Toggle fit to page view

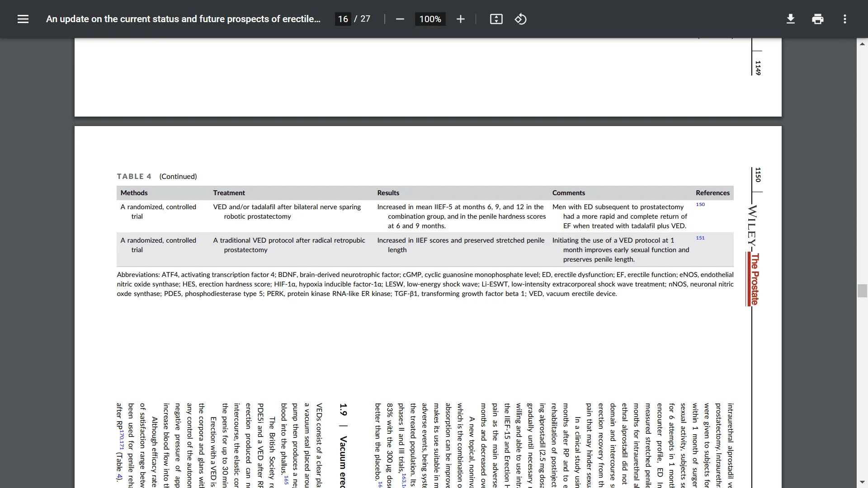(496, 19)
